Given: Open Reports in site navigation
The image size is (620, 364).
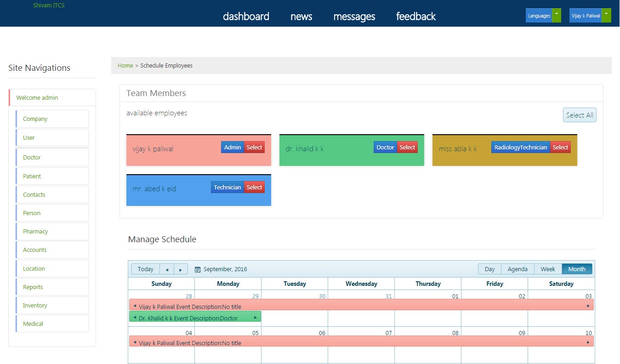Looking at the screenshot, I should tap(52, 287).
